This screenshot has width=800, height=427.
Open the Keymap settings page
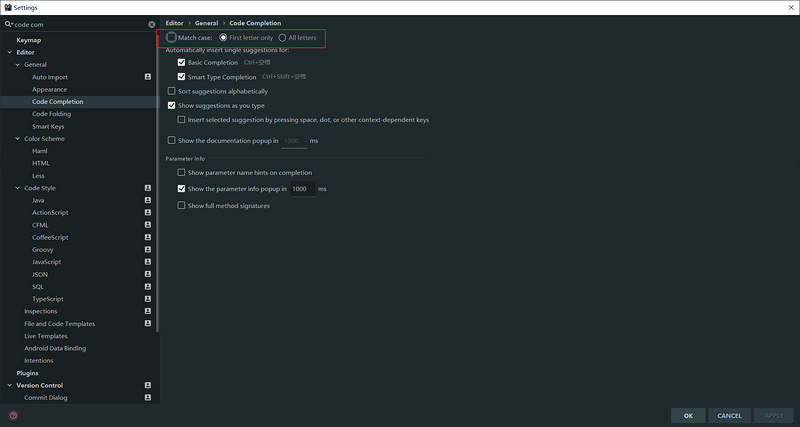point(29,40)
